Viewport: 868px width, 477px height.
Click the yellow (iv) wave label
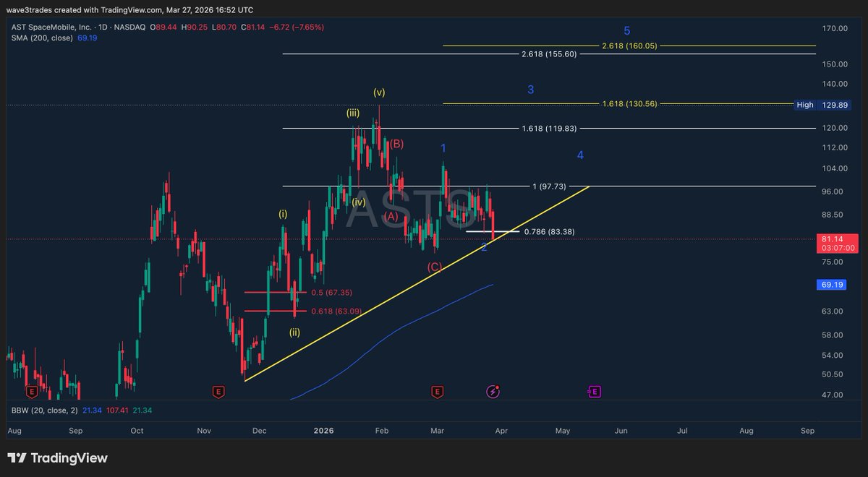point(359,202)
